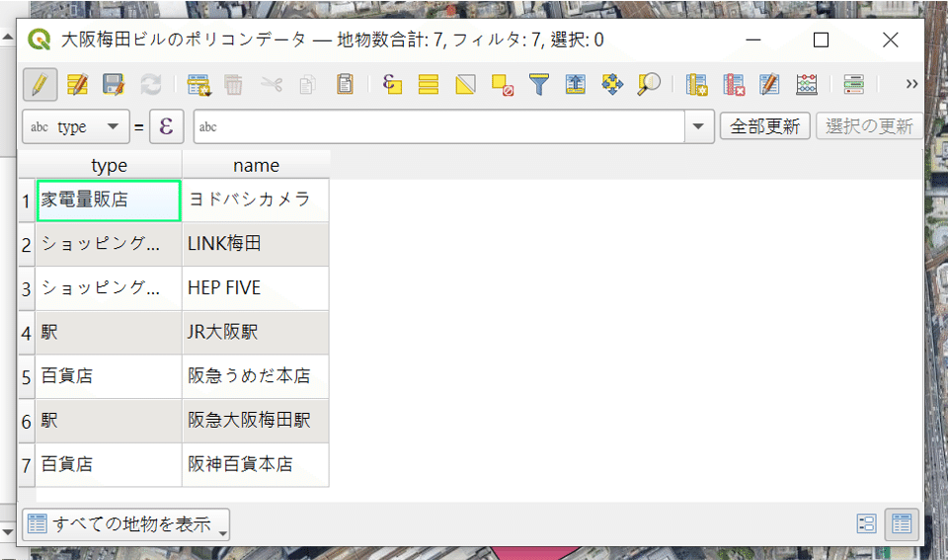
Task: Expand toolbar overflow chevrons
Action: [911, 83]
